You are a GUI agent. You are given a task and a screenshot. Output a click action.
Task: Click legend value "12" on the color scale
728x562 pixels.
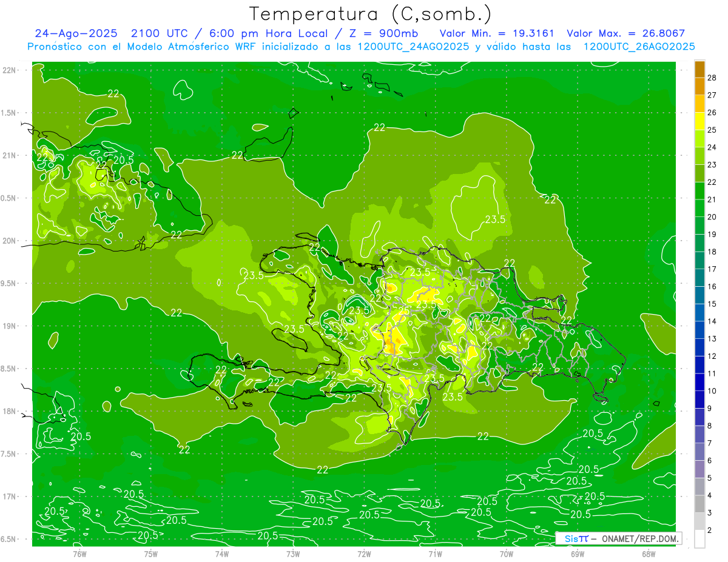[x=713, y=356]
